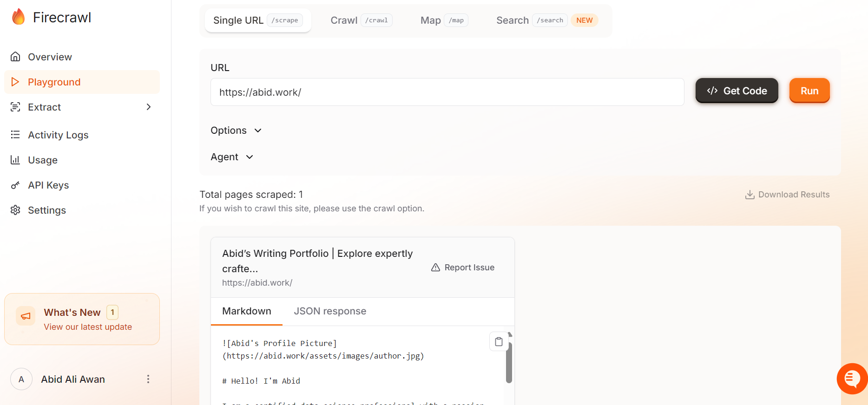The width and height of the screenshot is (868, 405).
Task: Expand the Options section
Action: [236, 131]
